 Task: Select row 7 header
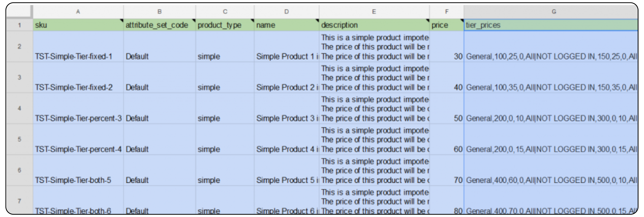point(20,200)
